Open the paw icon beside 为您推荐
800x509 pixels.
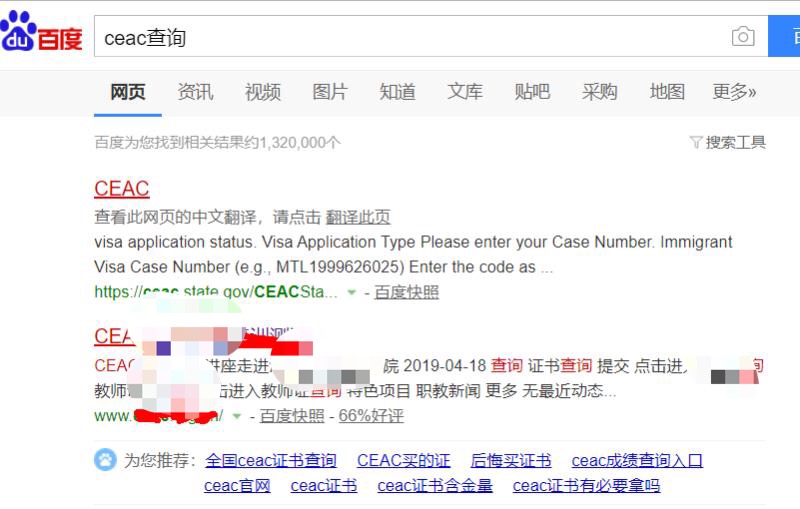(105, 460)
